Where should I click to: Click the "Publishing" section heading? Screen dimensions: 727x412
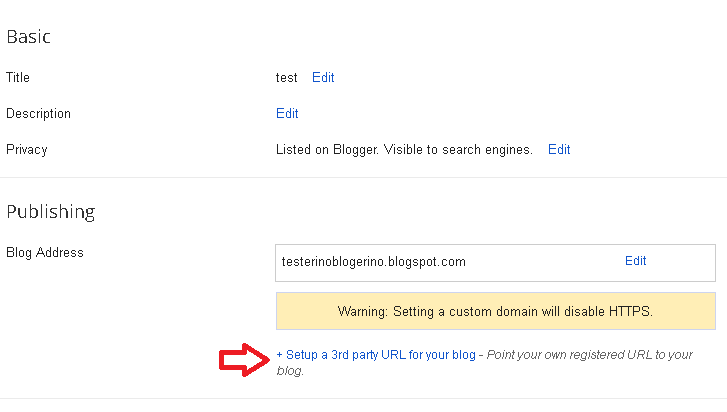click(50, 211)
